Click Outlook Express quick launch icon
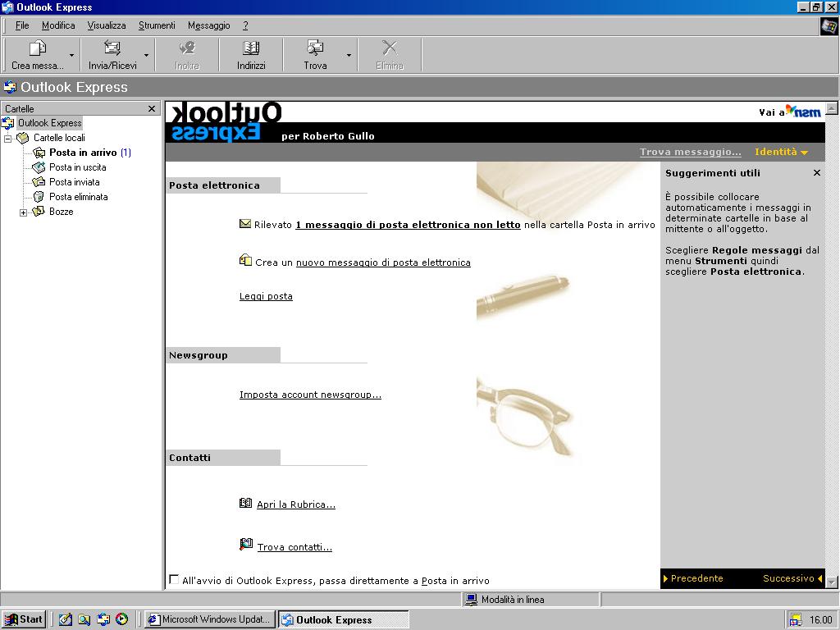 [x=103, y=619]
